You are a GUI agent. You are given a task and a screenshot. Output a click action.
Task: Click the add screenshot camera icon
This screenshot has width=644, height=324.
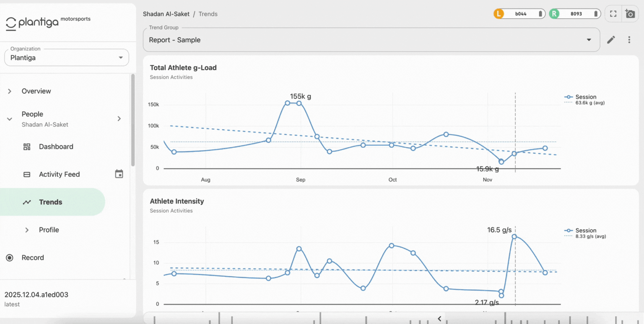pyautogui.click(x=630, y=14)
